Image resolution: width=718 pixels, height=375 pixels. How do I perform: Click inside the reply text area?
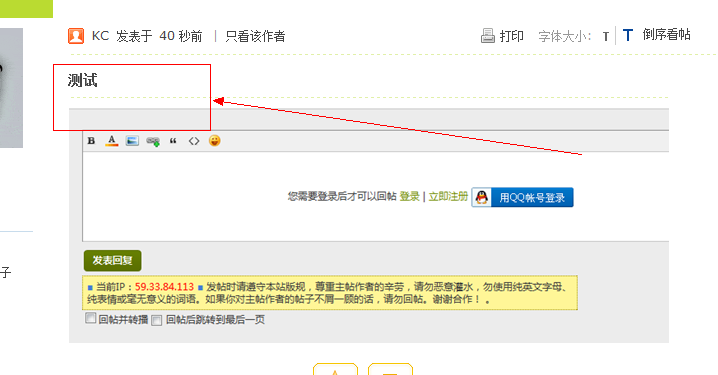click(375, 196)
